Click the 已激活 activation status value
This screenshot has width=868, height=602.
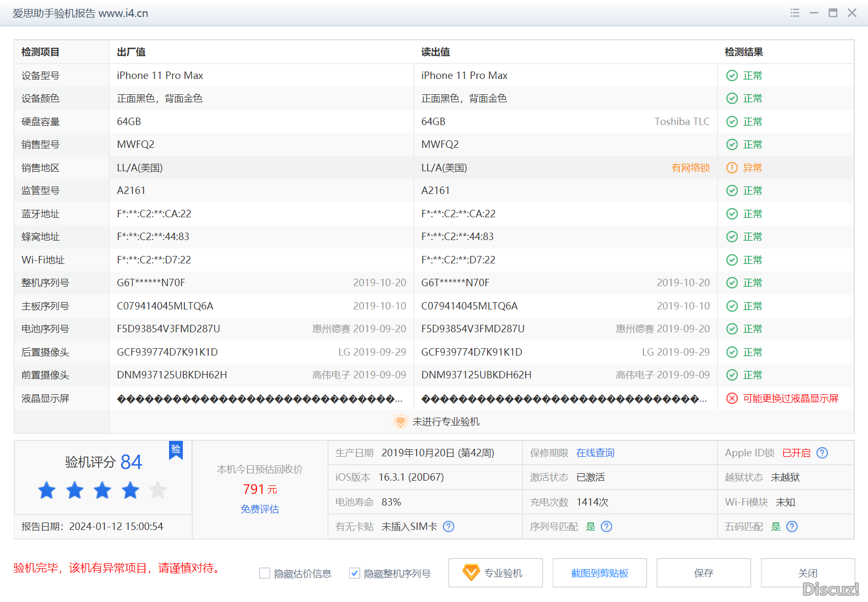pos(591,477)
